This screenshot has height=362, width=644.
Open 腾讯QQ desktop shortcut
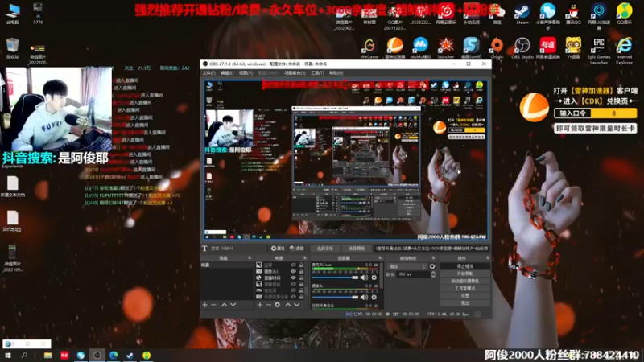[x=573, y=14]
